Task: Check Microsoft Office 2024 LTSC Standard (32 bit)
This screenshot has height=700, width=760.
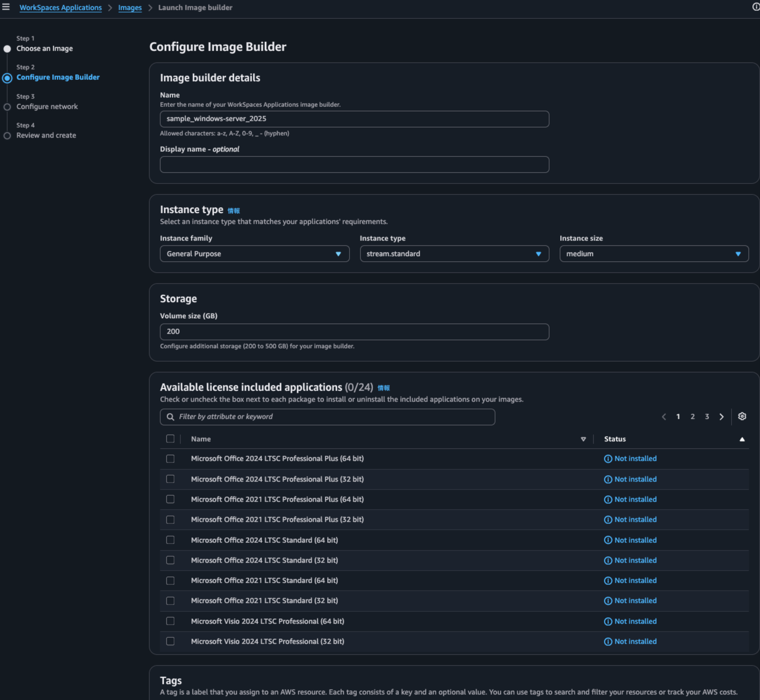Action: tap(170, 560)
